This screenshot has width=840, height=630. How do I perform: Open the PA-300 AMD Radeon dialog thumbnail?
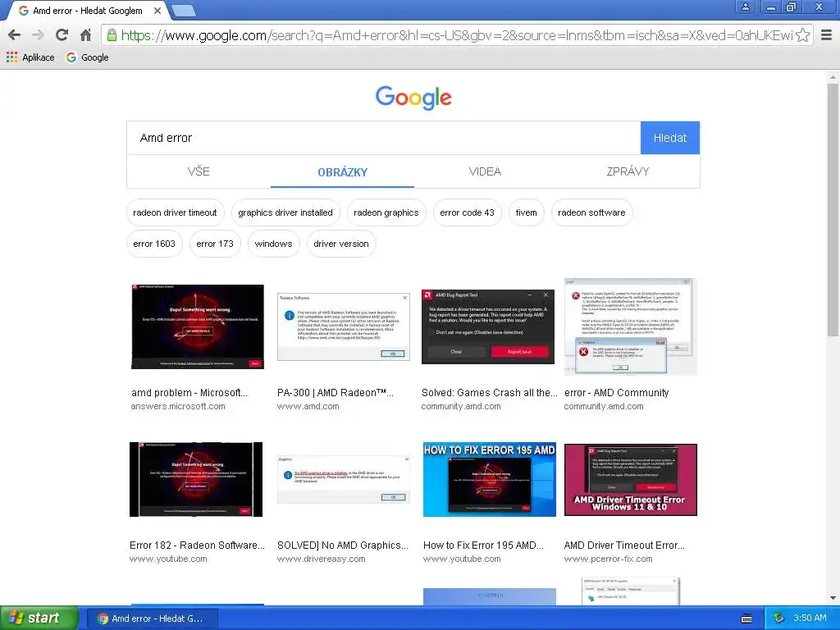(344, 326)
